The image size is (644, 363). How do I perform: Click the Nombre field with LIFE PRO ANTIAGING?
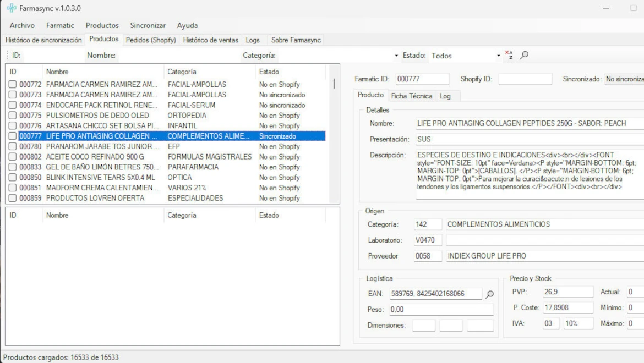[530, 123]
